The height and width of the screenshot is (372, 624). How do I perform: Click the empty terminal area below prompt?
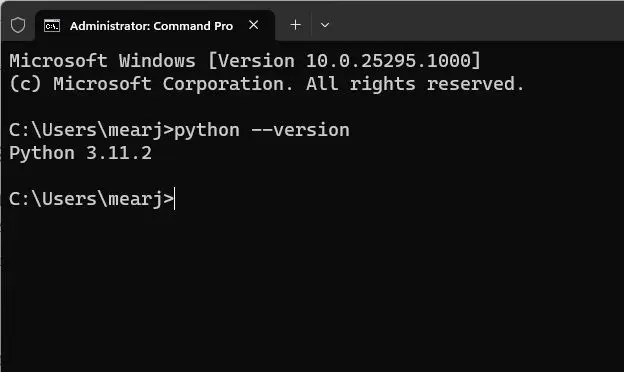point(312,292)
